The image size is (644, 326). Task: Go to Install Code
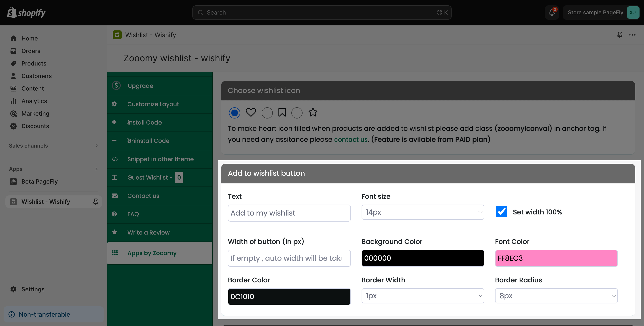tap(160, 123)
